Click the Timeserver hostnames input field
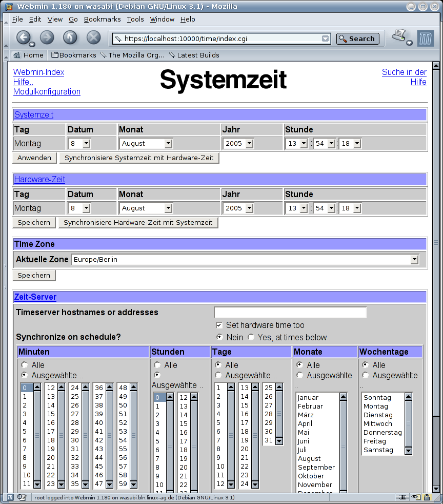 290,313
